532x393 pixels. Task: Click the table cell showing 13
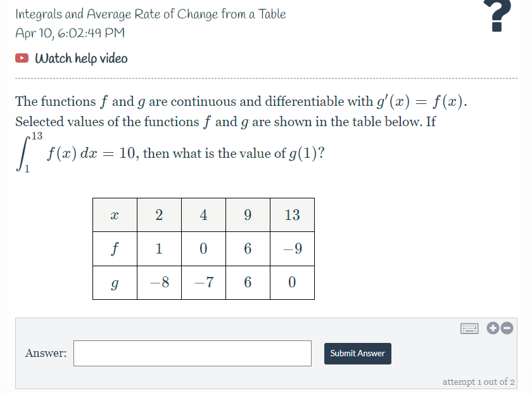point(292,215)
